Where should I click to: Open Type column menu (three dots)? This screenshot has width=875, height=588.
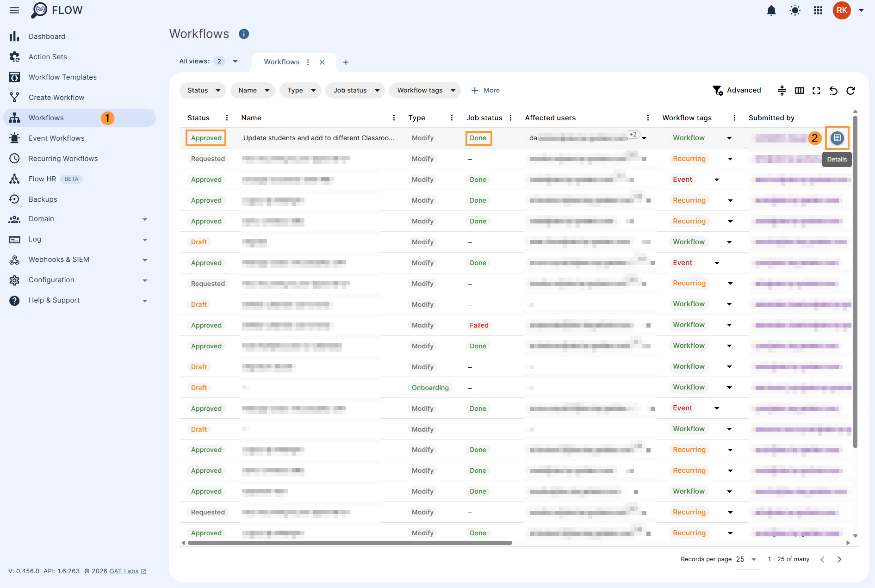[x=452, y=118]
